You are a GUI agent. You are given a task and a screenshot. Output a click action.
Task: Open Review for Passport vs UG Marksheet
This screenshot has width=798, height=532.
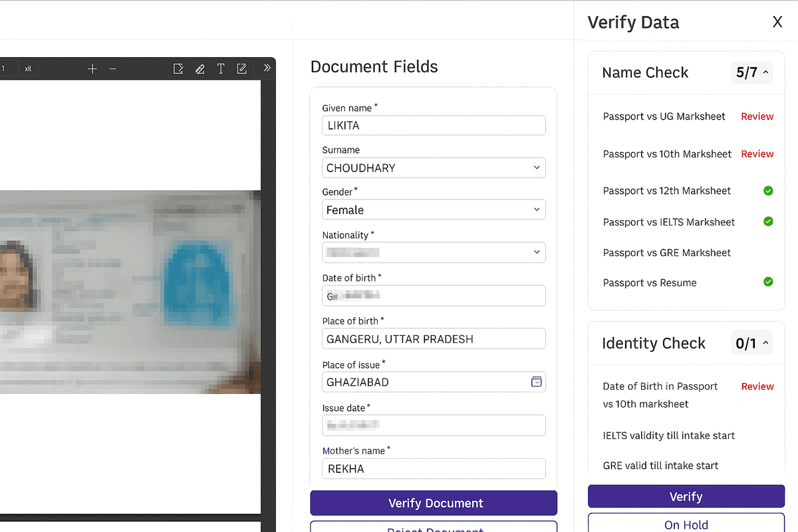click(757, 116)
